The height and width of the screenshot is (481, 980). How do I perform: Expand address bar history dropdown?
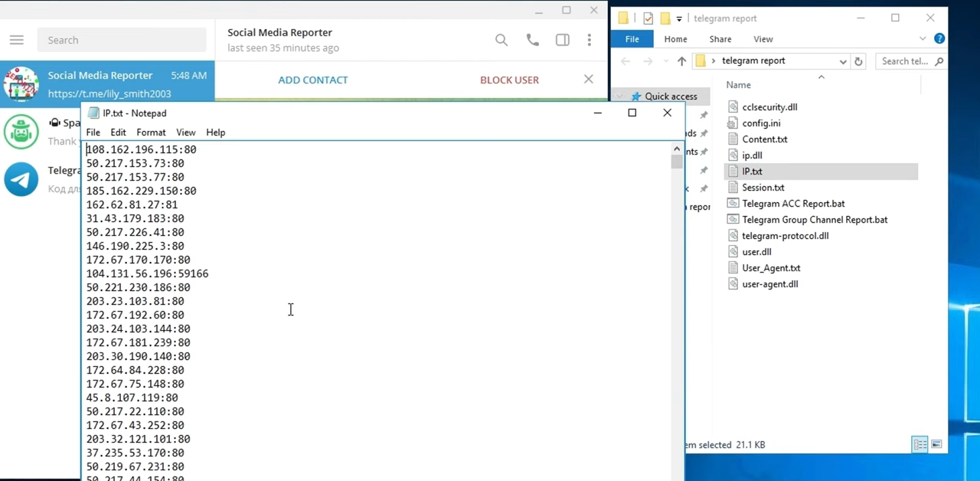coord(843,61)
